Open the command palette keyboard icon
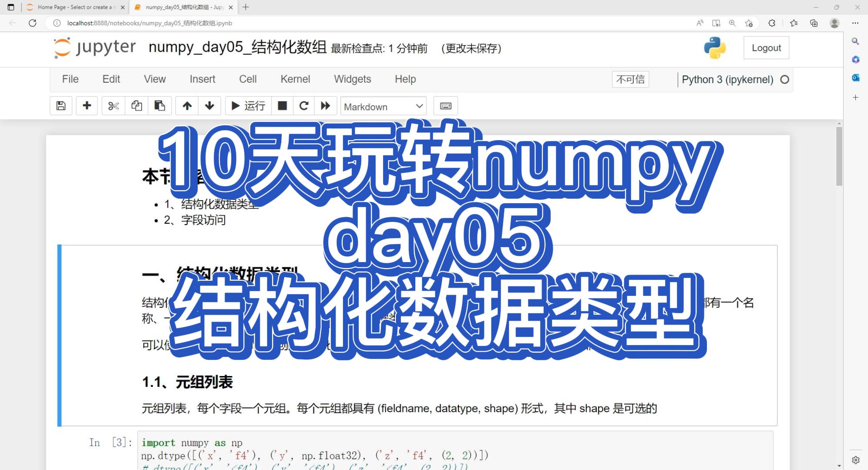 pyautogui.click(x=445, y=106)
